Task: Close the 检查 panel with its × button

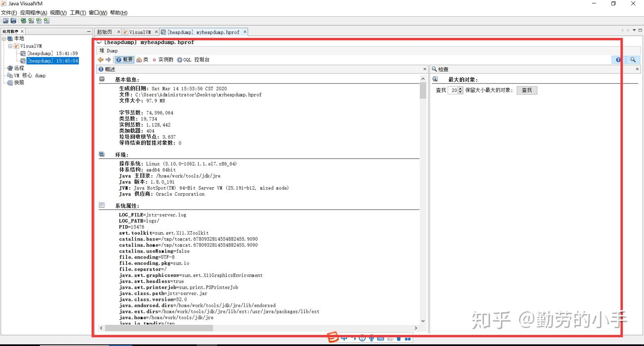Action: 637,69
